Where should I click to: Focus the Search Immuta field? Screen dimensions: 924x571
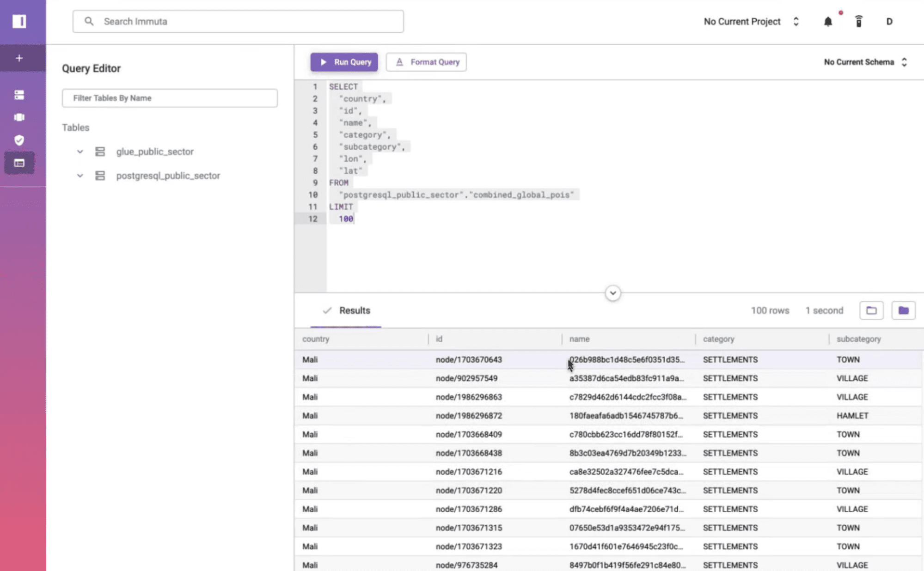(x=238, y=21)
